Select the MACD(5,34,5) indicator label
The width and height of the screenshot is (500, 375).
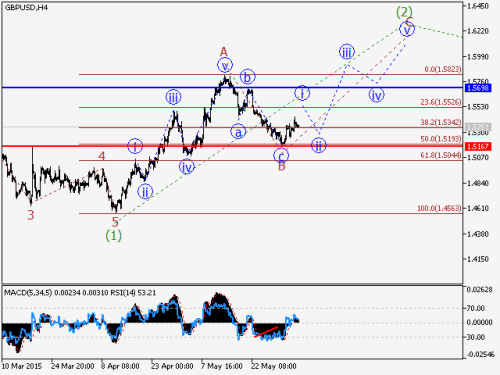pyautogui.click(x=28, y=293)
